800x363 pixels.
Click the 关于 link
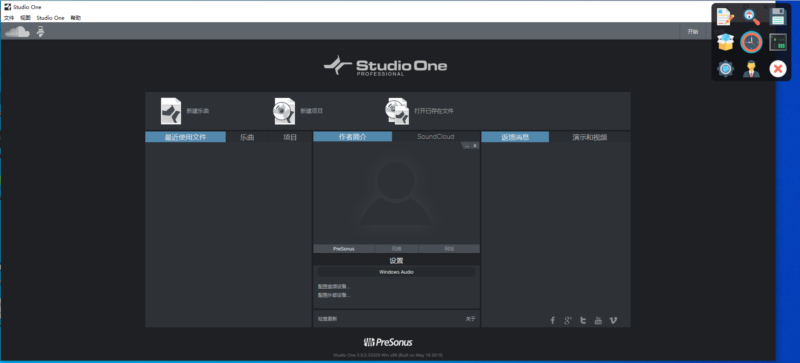point(470,319)
